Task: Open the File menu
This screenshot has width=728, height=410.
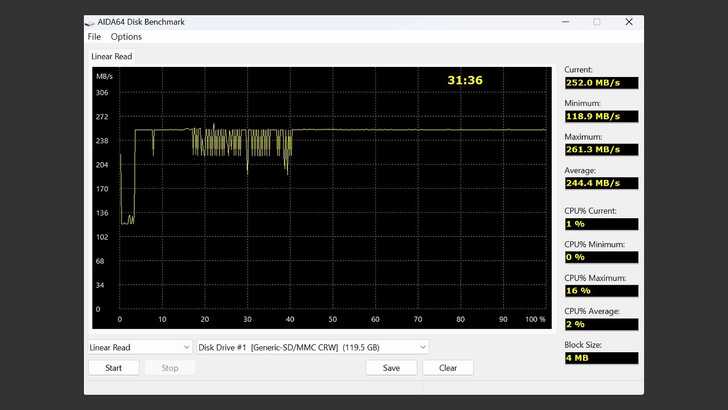Action: pyautogui.click(x=94, y=37)
